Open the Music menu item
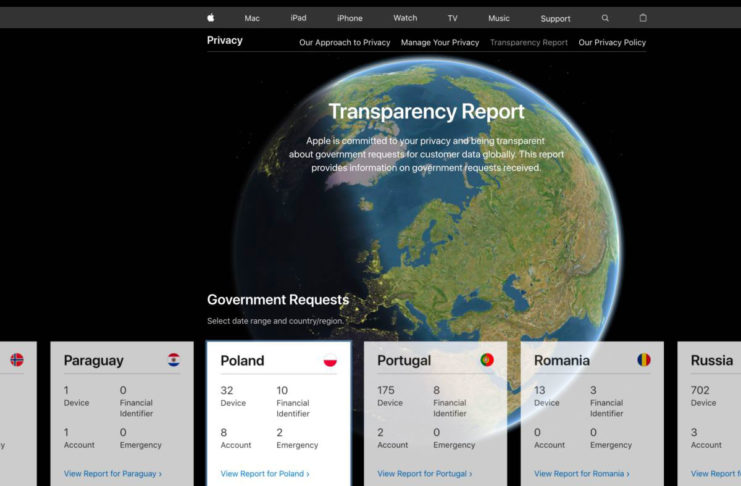Viewport: 741px width, 486px height. pyautogui.click(x=499, y=18)
